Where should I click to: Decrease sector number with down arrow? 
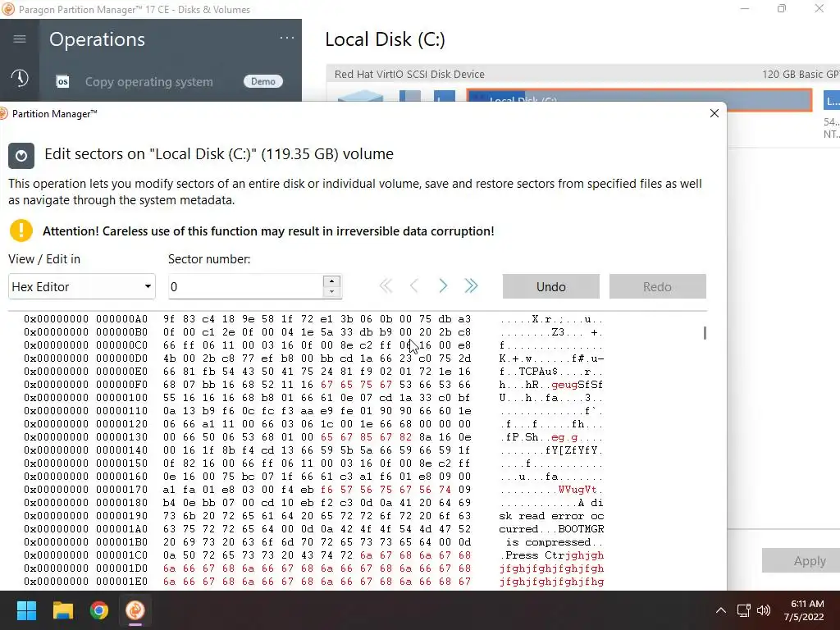[332, 293]
